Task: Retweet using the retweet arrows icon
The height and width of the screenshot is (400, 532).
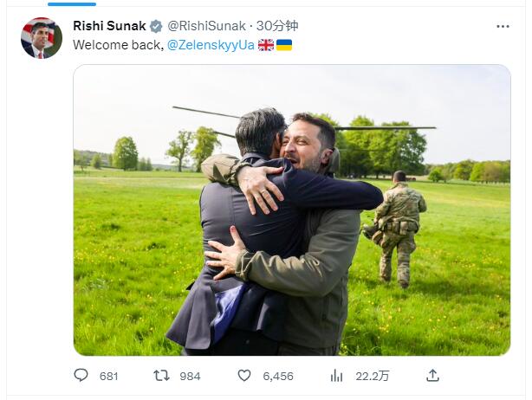Action: pos(161,376)
